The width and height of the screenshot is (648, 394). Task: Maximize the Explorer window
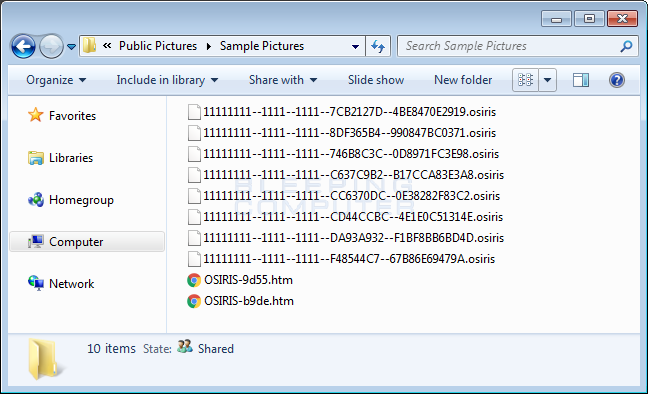pos(589,19)
